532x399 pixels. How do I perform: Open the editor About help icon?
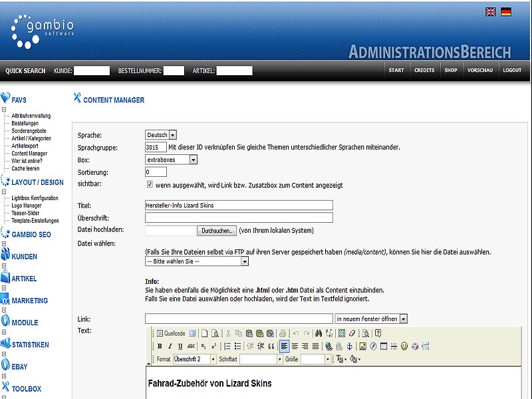pyautogui.click(x=378, y=333)
